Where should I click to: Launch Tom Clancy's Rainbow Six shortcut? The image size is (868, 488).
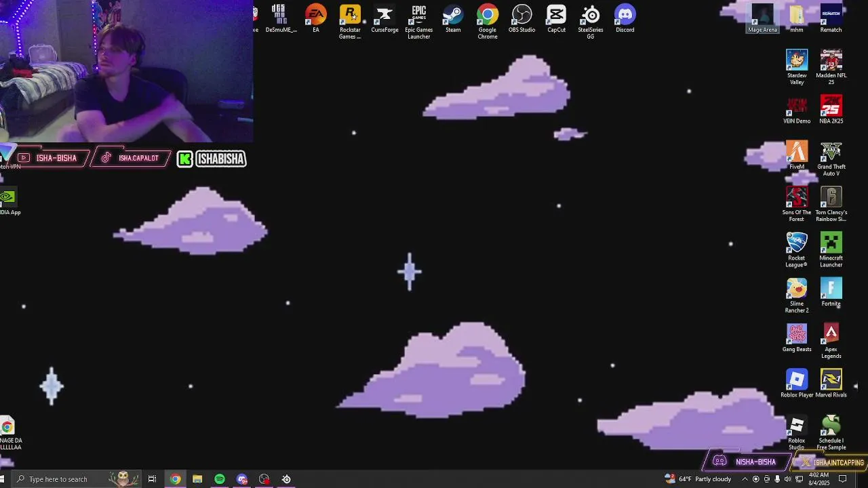[x=831, y=204]
